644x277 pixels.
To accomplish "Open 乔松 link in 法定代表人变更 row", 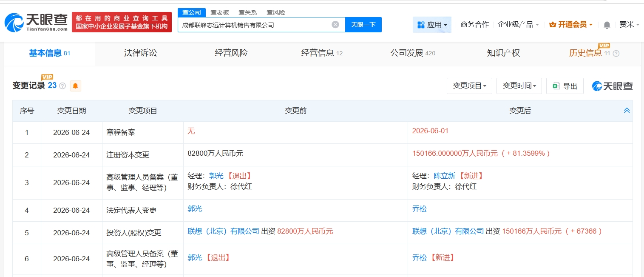I will click(x=420, y=208).
